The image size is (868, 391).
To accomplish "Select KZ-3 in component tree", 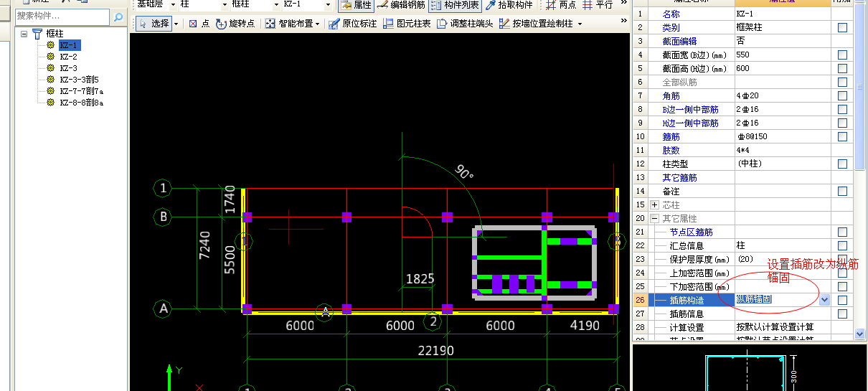I will (x=68, y=68).
